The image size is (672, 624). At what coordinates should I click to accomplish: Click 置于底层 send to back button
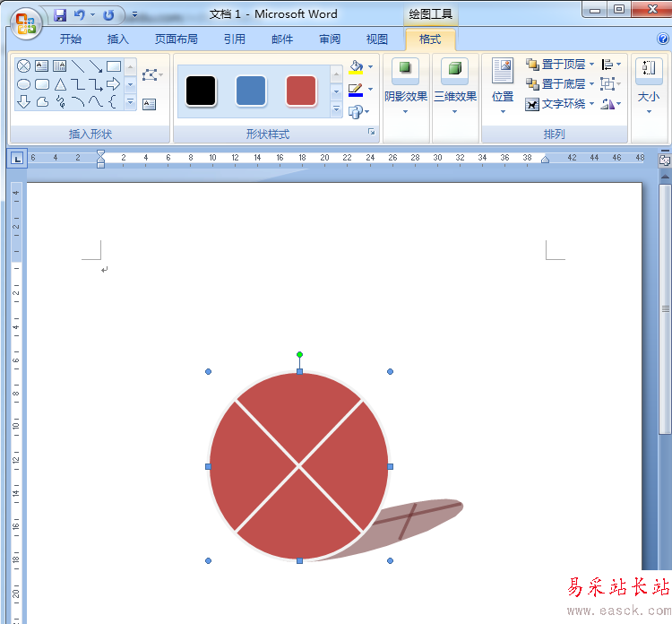(x=556, y=84)
